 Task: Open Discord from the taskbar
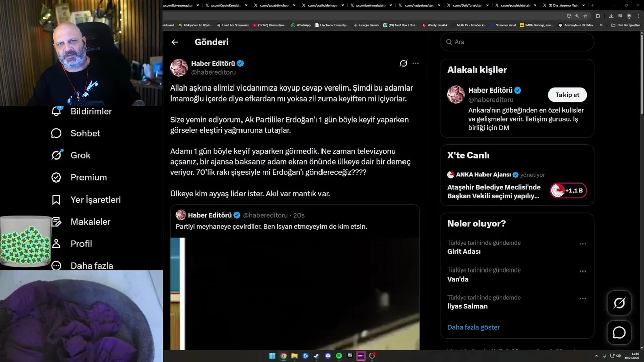tap(328, 356)
